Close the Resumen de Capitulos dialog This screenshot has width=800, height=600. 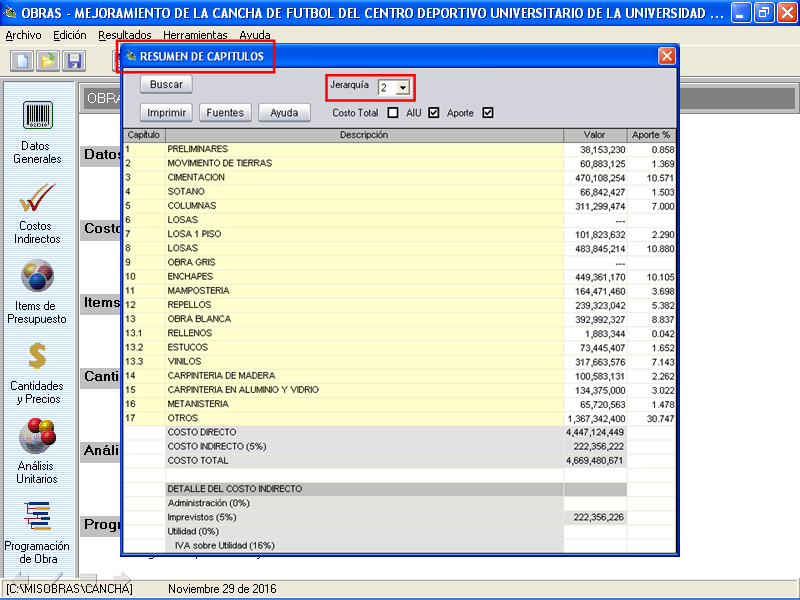coord(666,57)
